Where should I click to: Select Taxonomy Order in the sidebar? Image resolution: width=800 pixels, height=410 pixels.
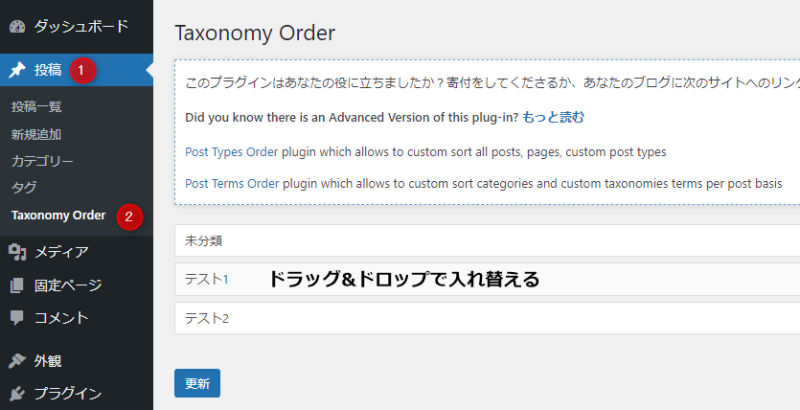coord(58,215)
